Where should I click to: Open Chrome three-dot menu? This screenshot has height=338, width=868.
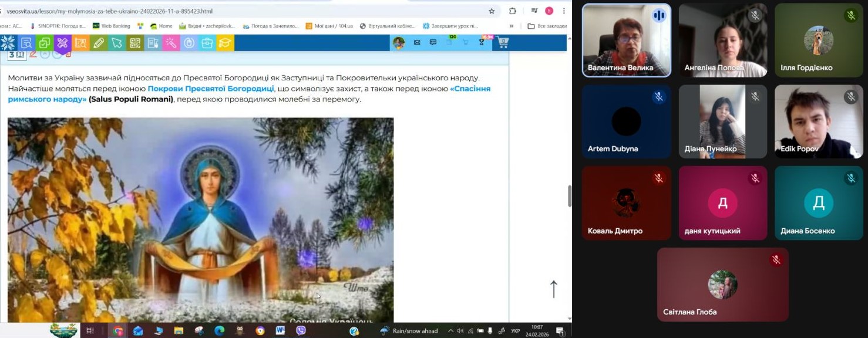click(564, 11)
